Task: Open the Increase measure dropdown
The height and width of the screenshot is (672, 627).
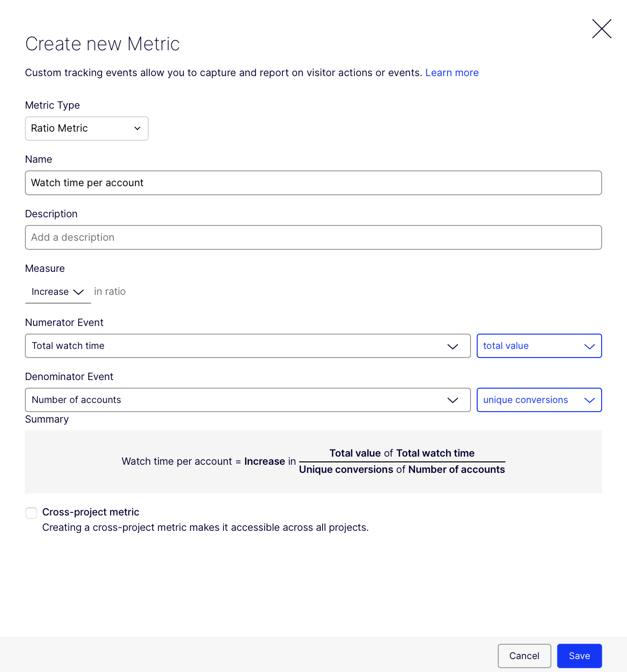Action: click(58, 292)
